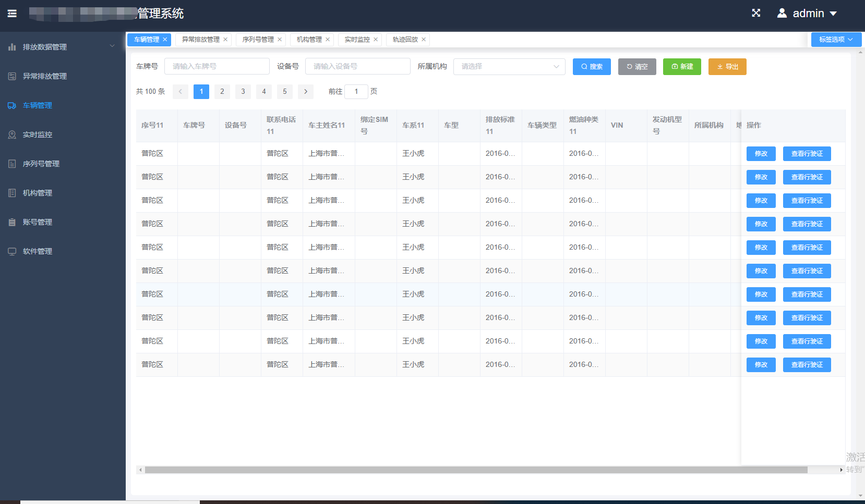The height and width of the screenshot is (504, 865).
Task: Open 排放数据管理 via its bar chart icon
Action: click(12, 47)
